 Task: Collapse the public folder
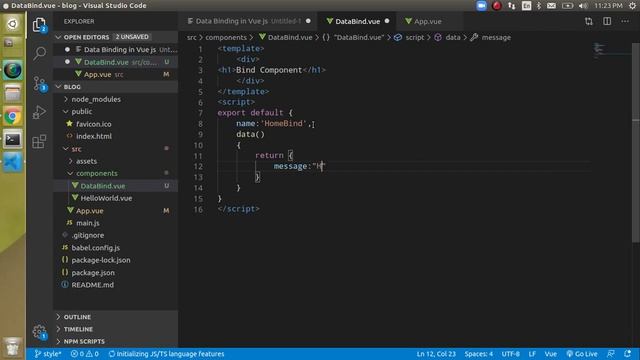(82, 111)
